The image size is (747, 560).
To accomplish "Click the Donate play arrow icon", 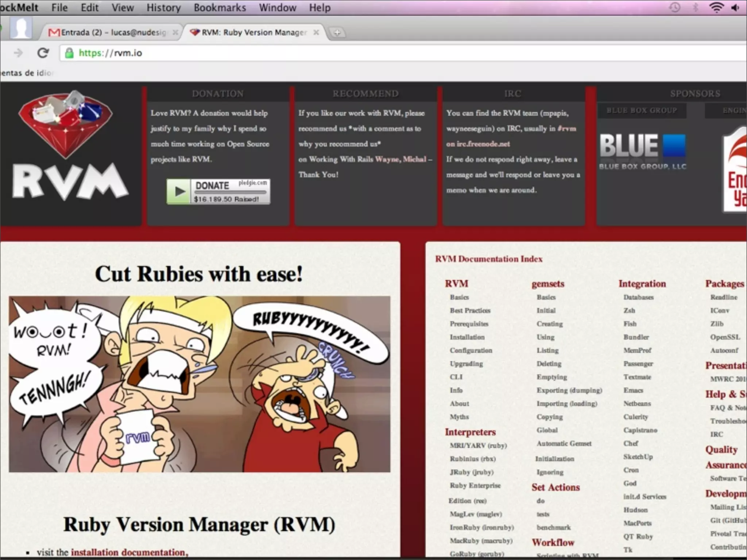I will pyautogui.click(x=179, y=191).
